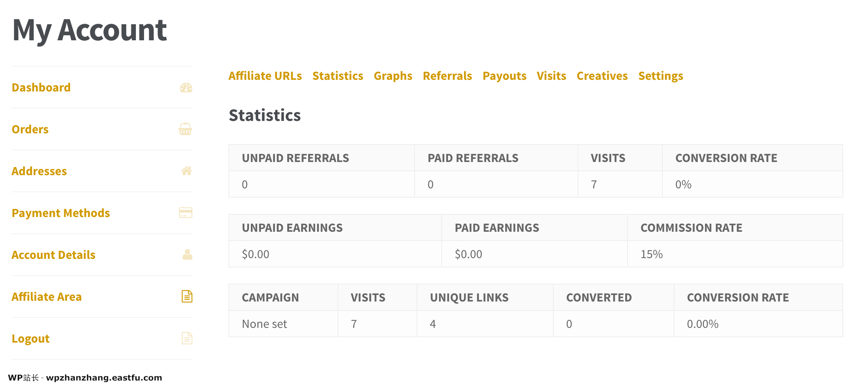View the Payouts tab
This screenshot has width=868, height=386.
click(x=504, y=76)
